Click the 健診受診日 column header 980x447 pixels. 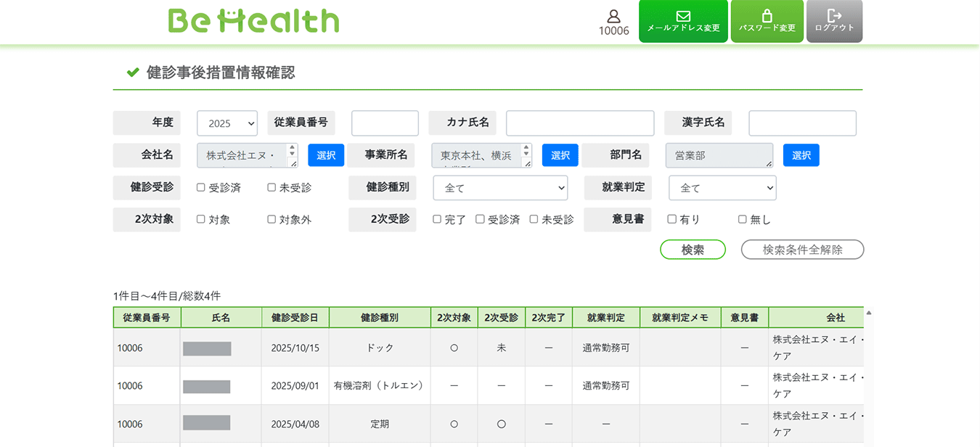point(295,318)
